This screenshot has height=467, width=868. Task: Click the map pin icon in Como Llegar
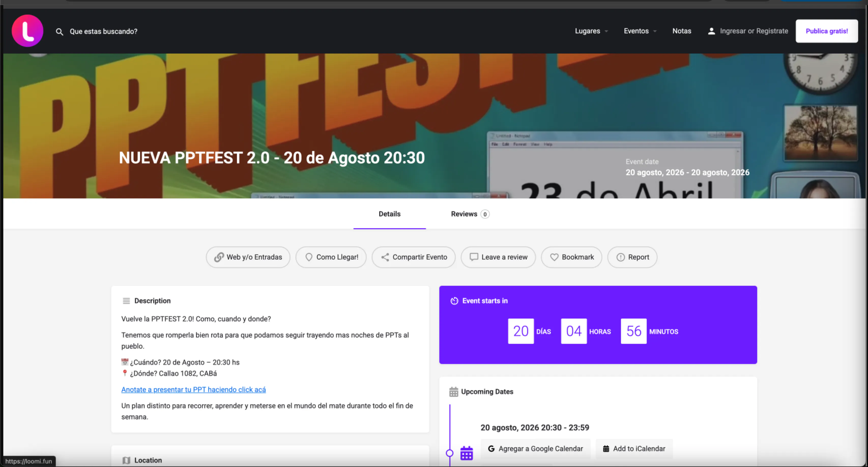tap(309, 257)
